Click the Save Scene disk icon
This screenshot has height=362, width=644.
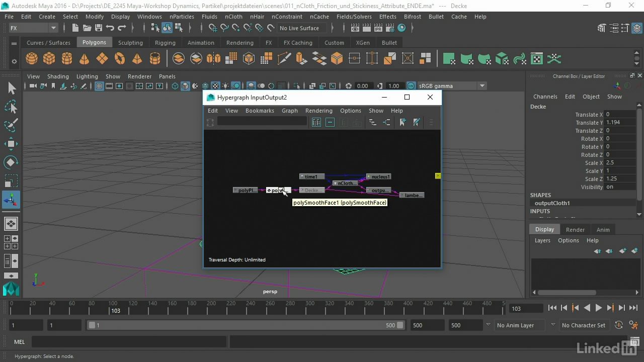(99, 28)
